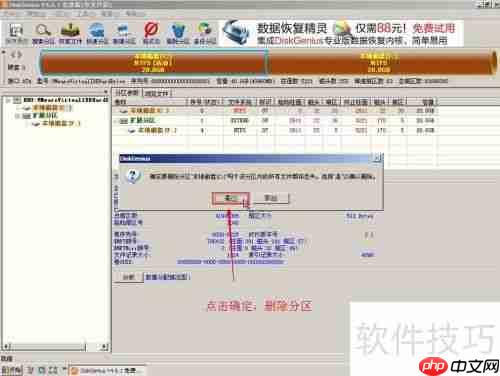Collapse the 扩展分区 node in left tree
This screenshot has width=500, height=376.
[x=17, y=116]
